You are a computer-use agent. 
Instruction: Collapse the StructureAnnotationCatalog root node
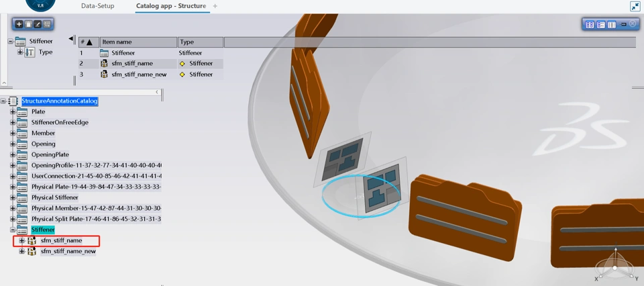tap(3, 101)
